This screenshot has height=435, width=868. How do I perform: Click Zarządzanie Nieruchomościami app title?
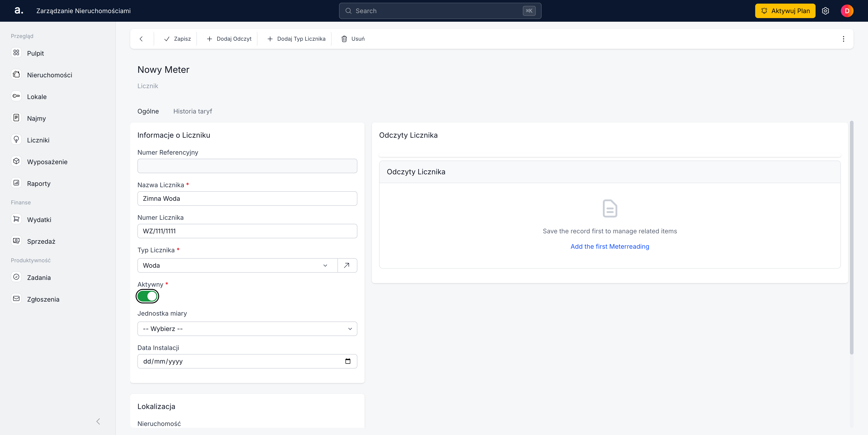84,11
